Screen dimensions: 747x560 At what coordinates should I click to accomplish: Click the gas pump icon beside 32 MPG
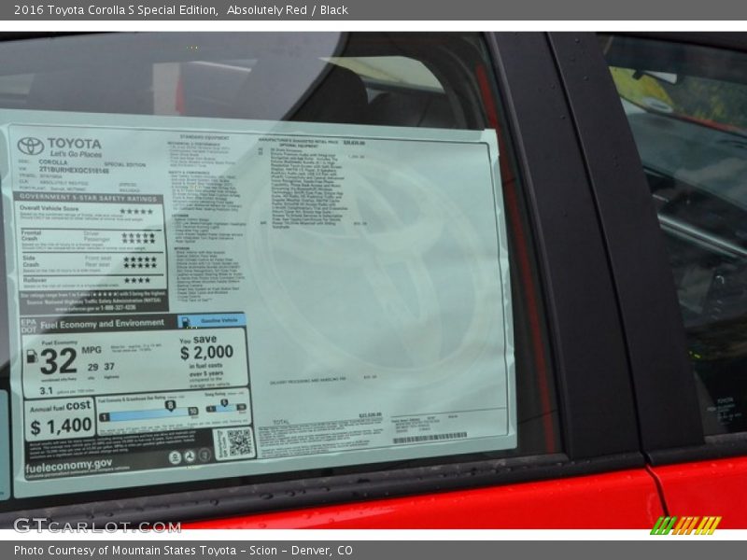31,356
